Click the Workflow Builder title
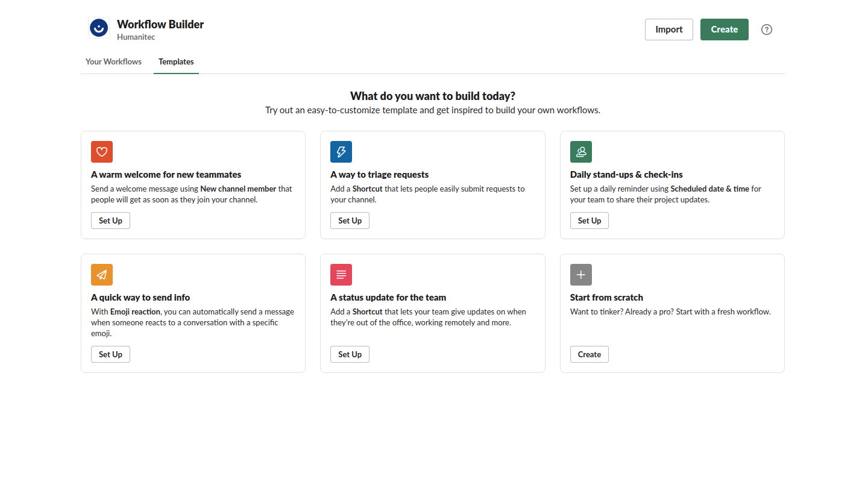The width and height of the screenshot is (868, 488). (160, 25)
